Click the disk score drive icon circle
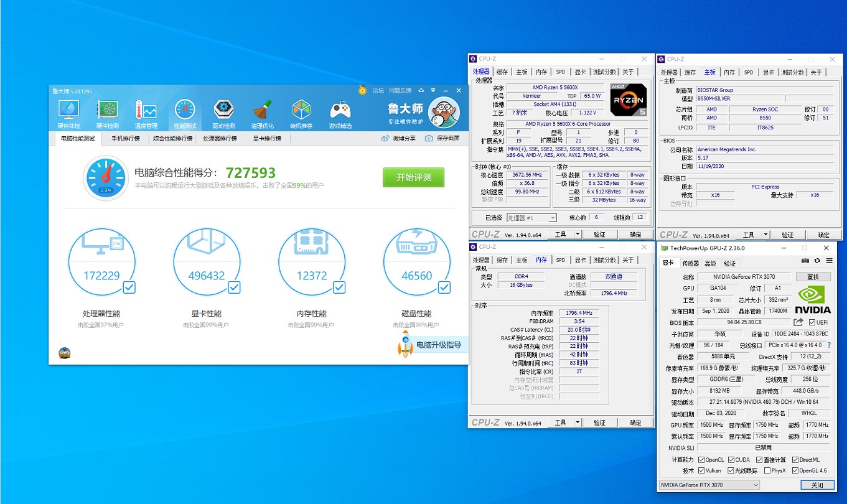847x504 pixels. pos(416,261)
